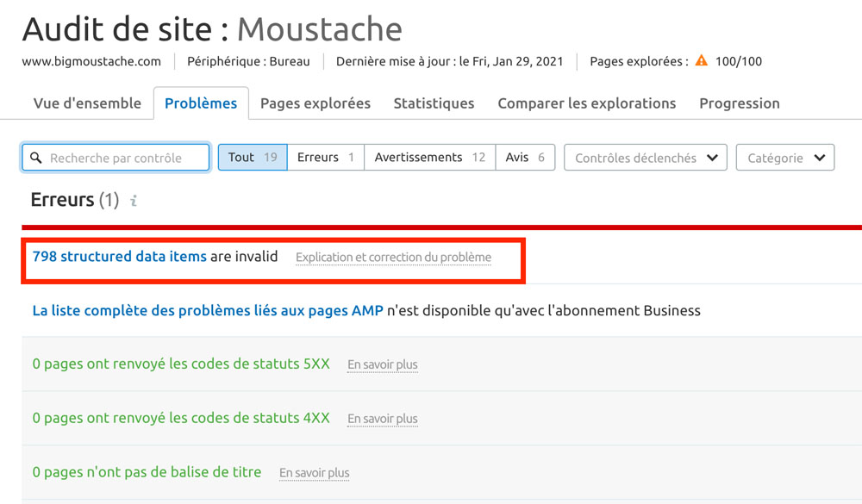This screenshot has height=504, width=862.
Task: Click the 0 pages 5XX status row text
Action: pos(181,364)
